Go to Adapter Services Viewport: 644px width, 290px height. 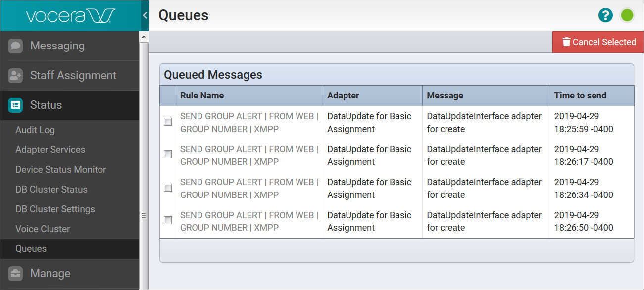pyautogui.click(x=50, y=150)
